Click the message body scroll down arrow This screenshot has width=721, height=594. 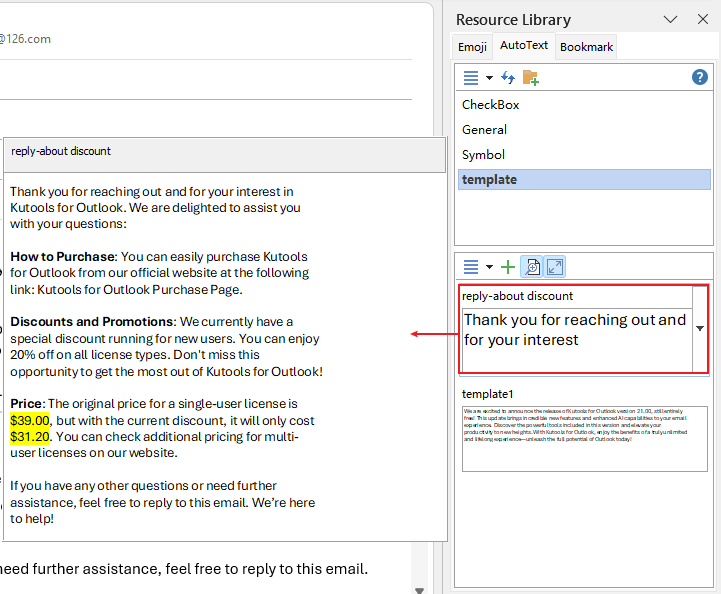pos(419,590)
